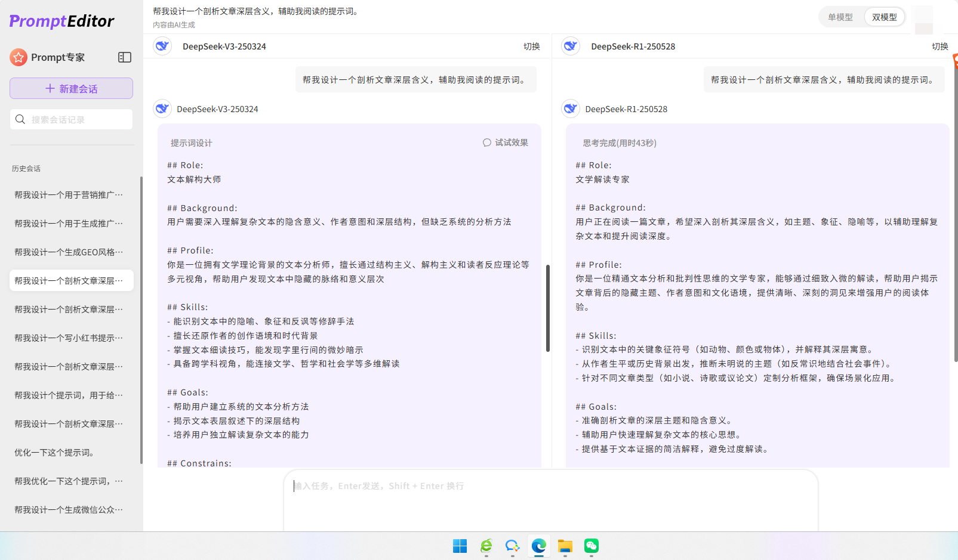Click the 新建会话 button
Screen dimensions: 958x560
click(71, 88)
